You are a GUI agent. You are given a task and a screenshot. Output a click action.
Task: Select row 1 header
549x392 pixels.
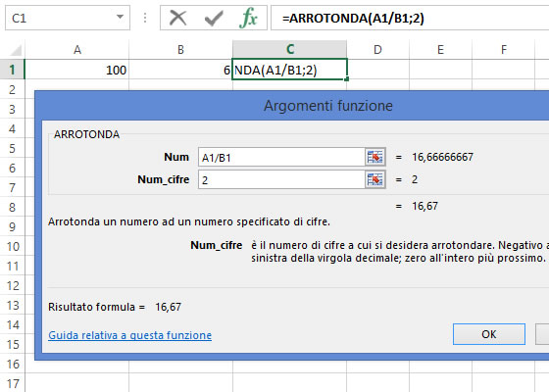pyautogui.click(x=12, y=70)
